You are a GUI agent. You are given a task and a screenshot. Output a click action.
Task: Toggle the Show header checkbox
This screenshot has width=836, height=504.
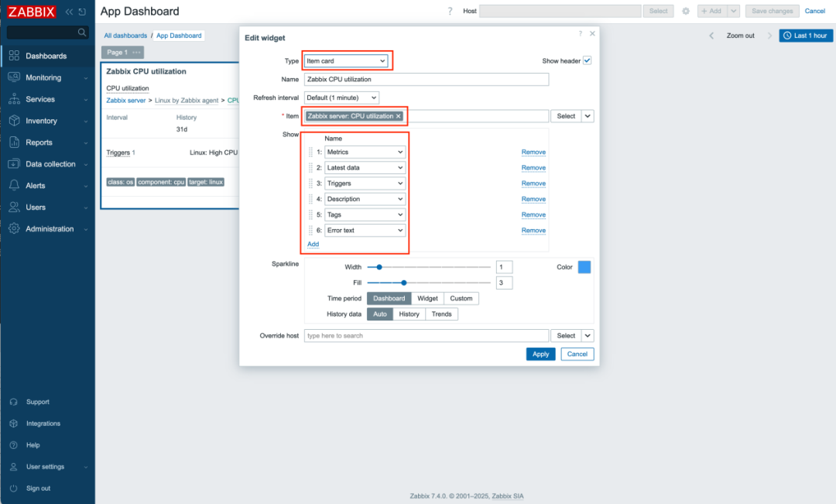pos(587,61)
